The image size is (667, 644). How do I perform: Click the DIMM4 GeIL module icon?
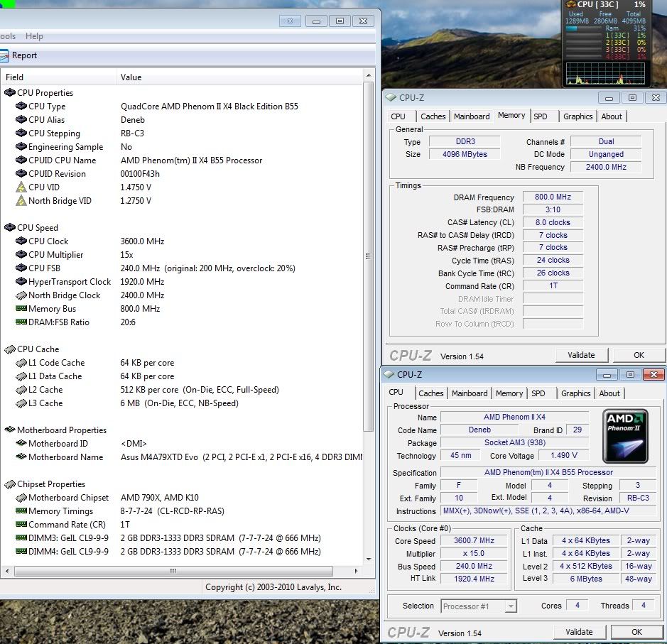coord(21,551)
